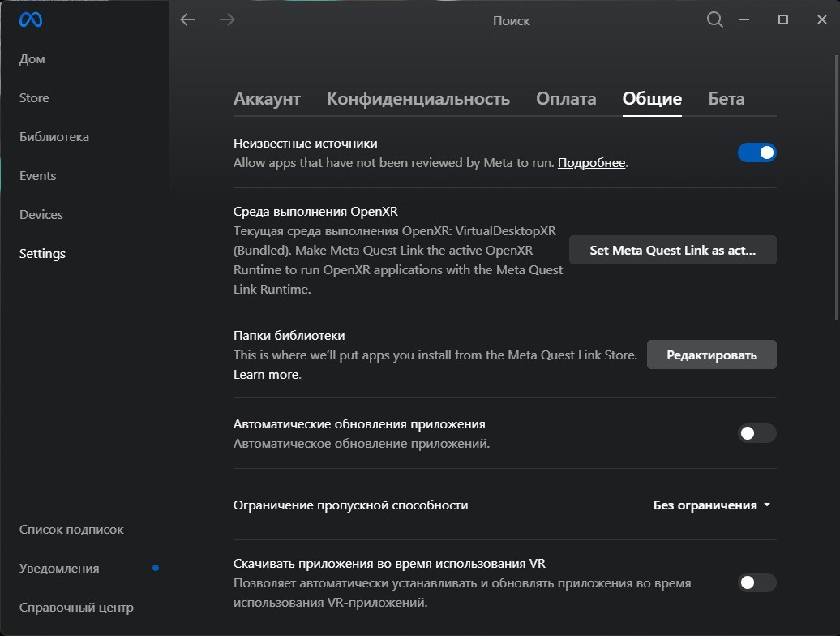Click the Скачивать приложения во время использования VR heading

(x=389, y=564)
